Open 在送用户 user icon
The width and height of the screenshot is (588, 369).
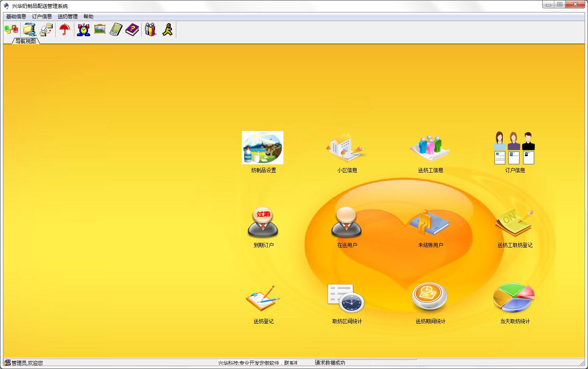[x=347, y=223]
